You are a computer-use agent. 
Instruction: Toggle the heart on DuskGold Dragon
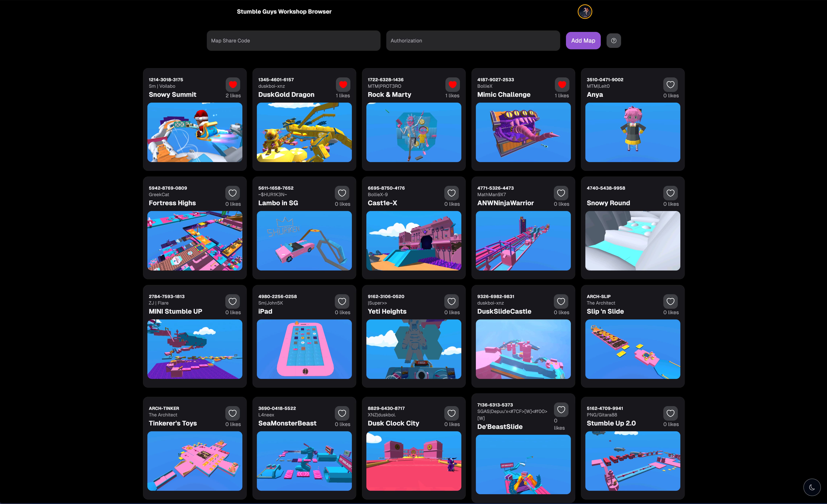[x=343, y=84]
